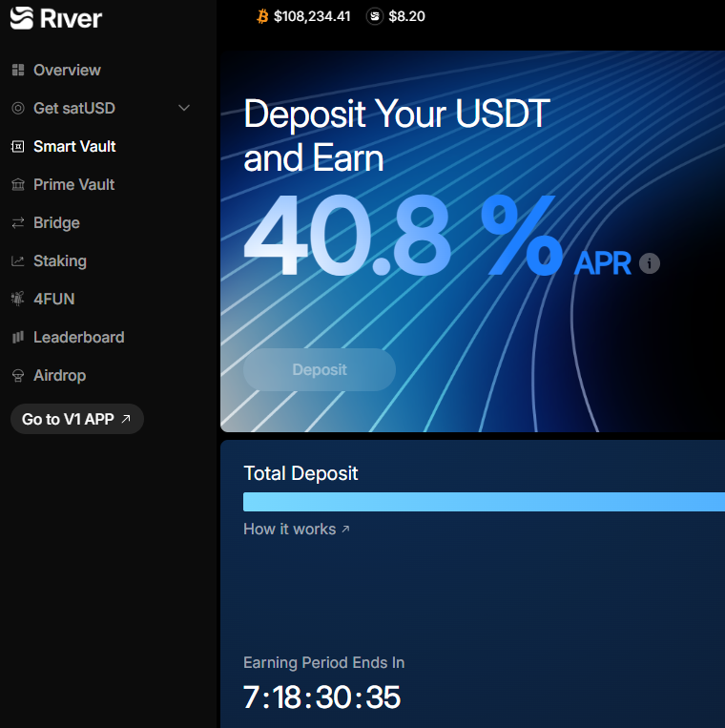Screen dimensions: 725x728
Task: Click the Staking chart icon
Action: pyautogui.click(x=18, y=260)
